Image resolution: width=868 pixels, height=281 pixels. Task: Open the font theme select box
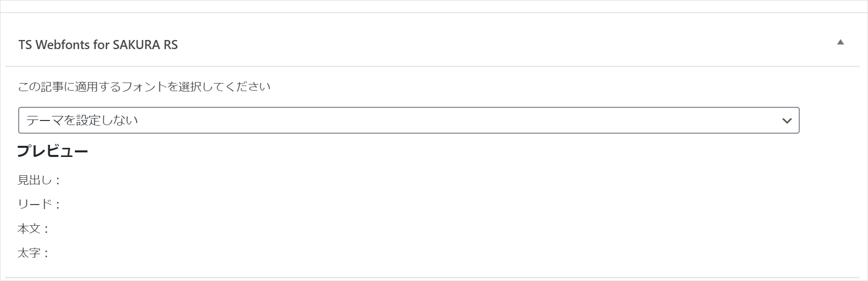408,121
